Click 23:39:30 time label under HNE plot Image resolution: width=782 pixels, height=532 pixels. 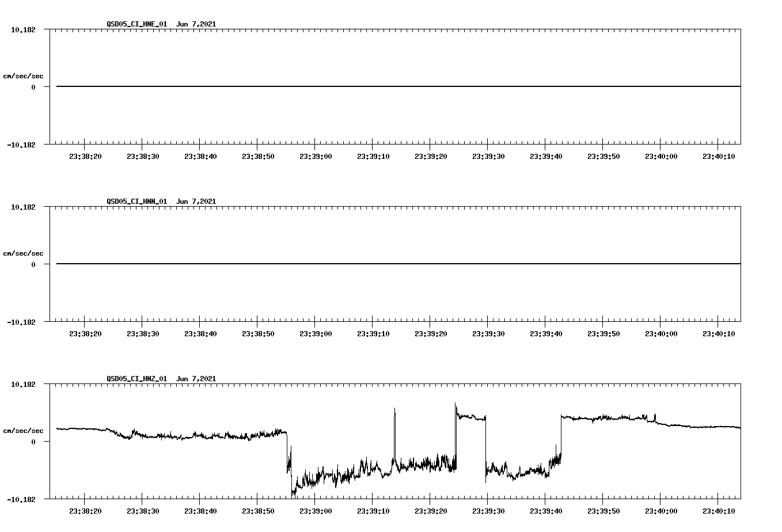click(x=488, y=157)
